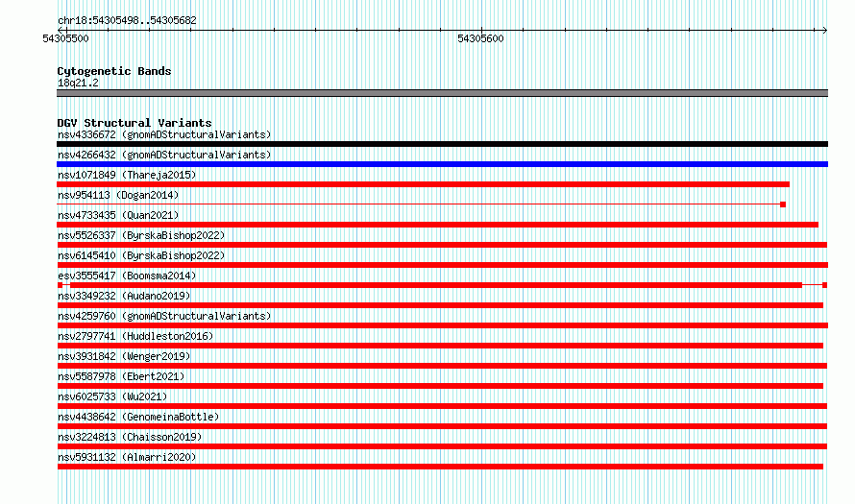Screen dimensions: 855x504
Task: Open nsv3349232 (Audano2019) variant label
Action: tap(124, 296)
